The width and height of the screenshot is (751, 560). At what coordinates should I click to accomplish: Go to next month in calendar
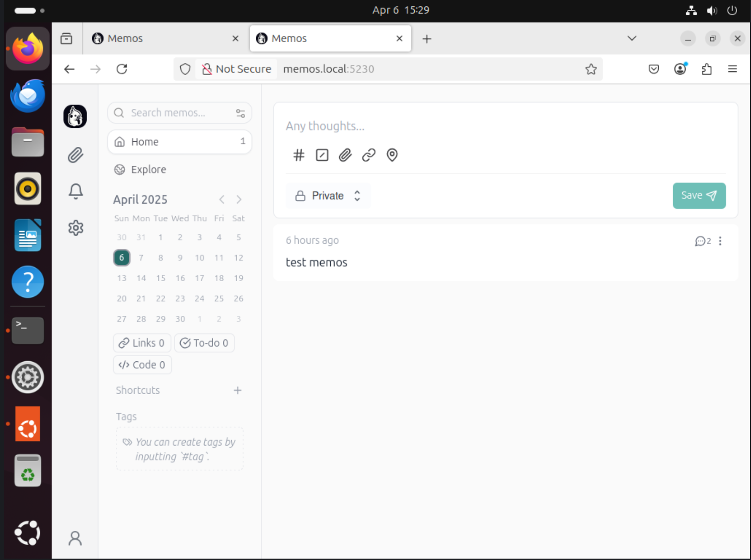click(x=239, y=200)
